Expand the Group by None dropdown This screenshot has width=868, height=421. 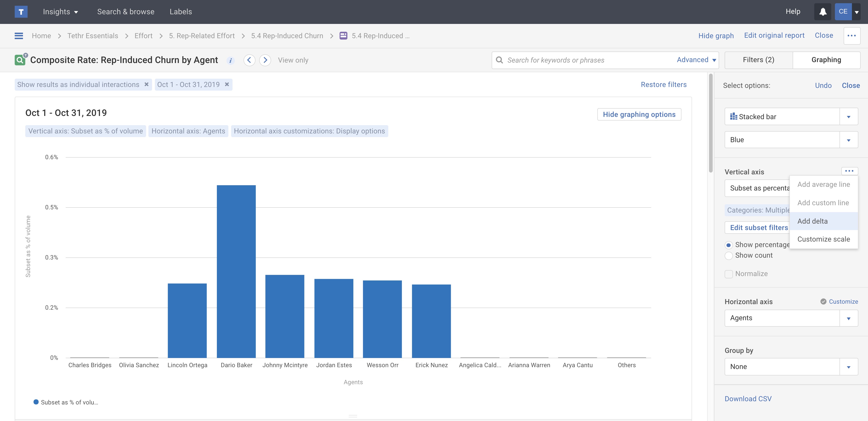[848, 367]
